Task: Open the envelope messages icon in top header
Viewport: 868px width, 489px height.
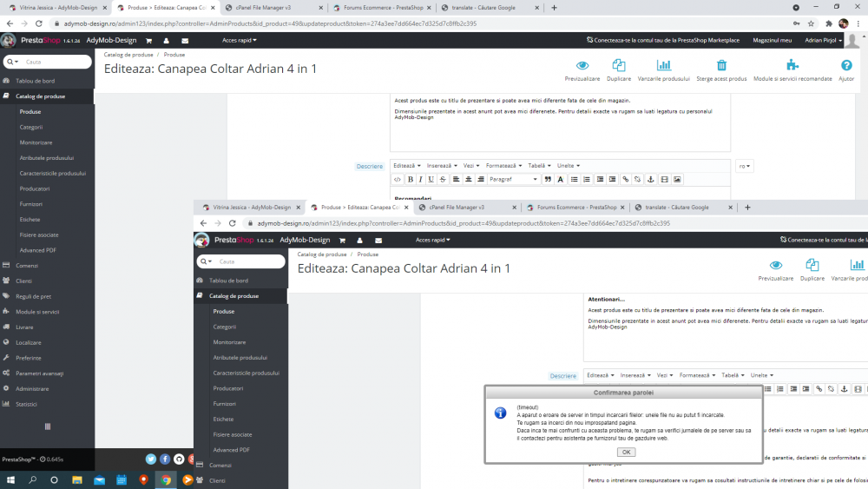Action: (x=185, y=41)
